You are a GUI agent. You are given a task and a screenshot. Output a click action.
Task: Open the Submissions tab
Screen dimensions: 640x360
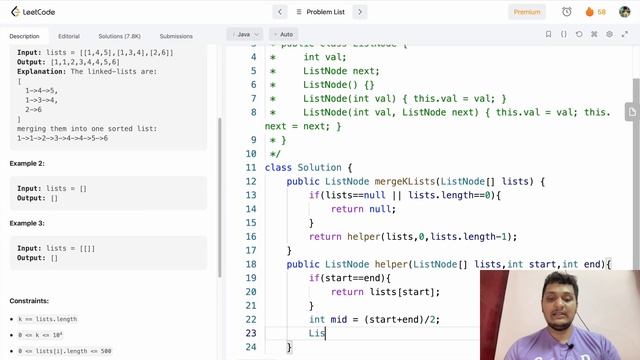[176, 36]
